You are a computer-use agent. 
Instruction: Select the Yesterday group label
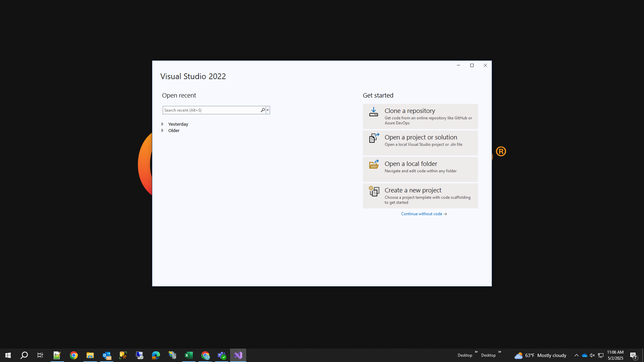coord(178,124)
